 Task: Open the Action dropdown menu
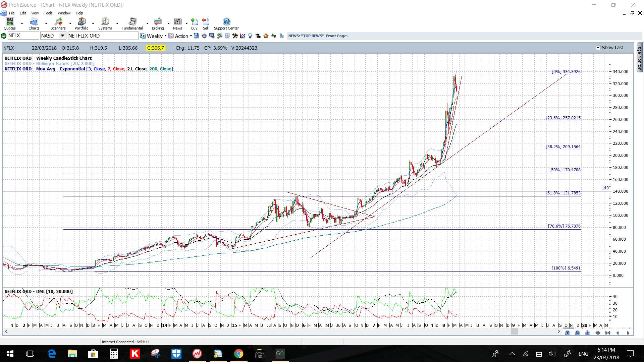[x=180, y=36]
